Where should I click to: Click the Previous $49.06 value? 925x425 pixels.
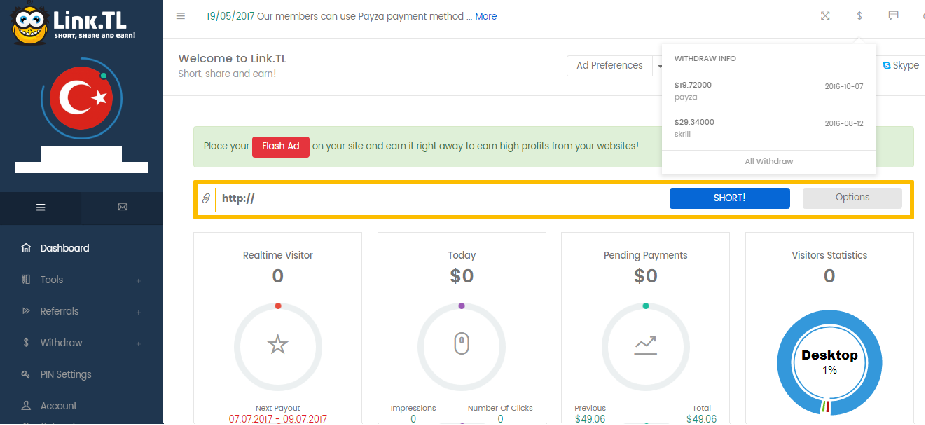pos(589,419)
